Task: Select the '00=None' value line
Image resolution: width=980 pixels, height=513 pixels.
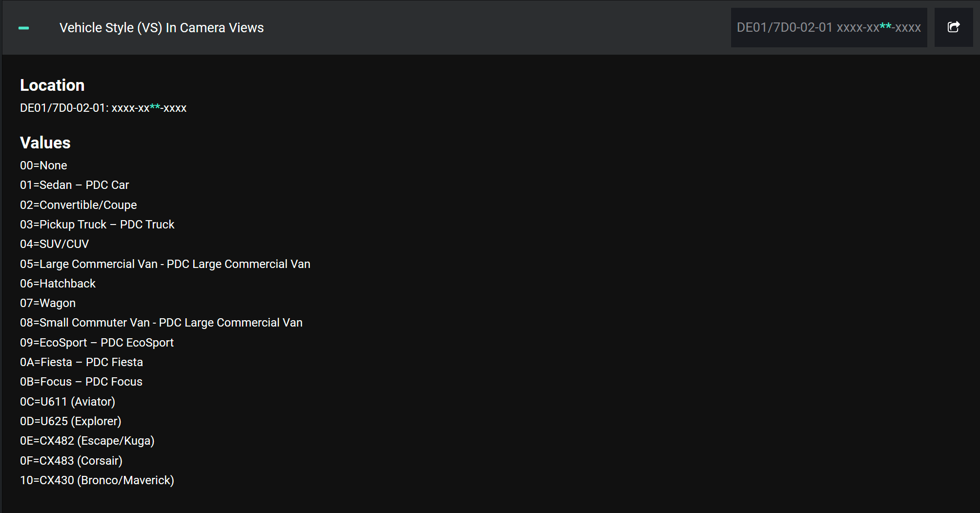Action: [x=43, y=165]
